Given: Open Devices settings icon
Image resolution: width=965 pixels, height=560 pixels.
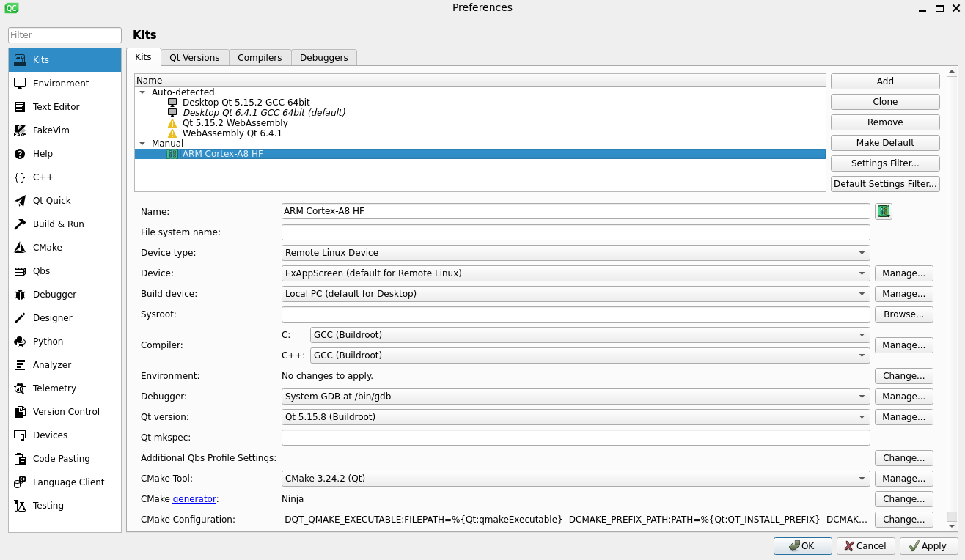Looking at the screenshot, I should 20,435.
